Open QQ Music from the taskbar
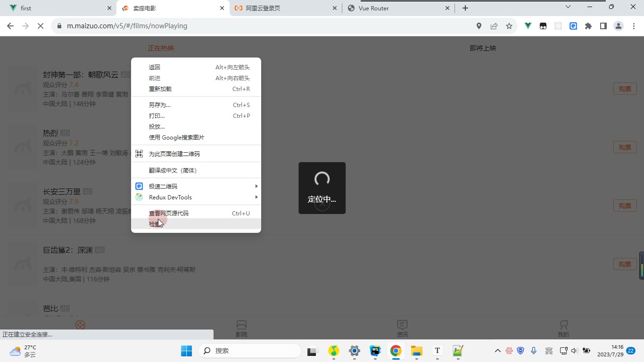 point(334,351)
